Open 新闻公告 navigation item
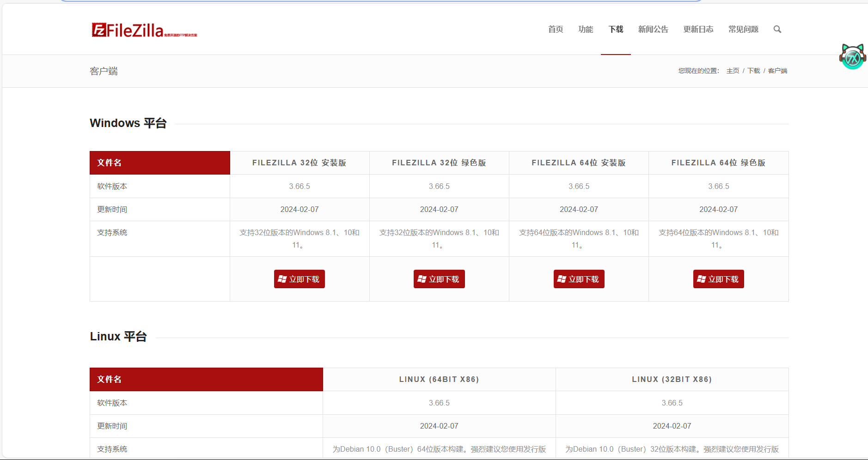Image resolution: width=868 pixels, height=460 pixels. click(653, 29)
